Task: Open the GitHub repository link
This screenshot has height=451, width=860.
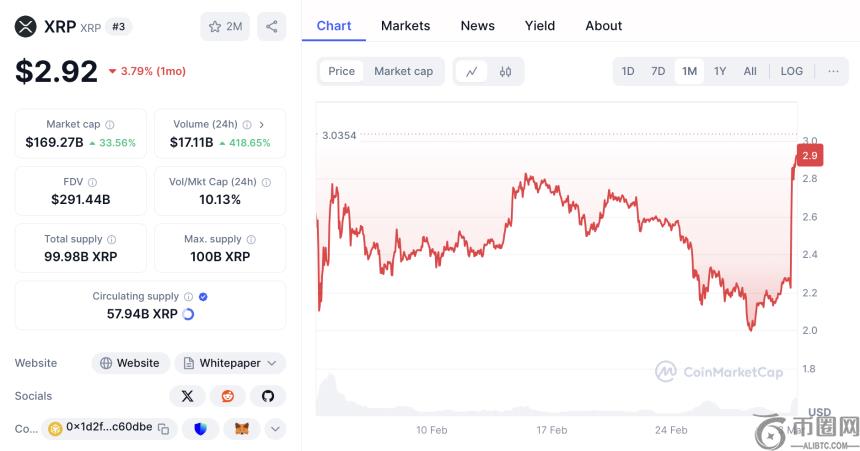Action: pos(267,396)
